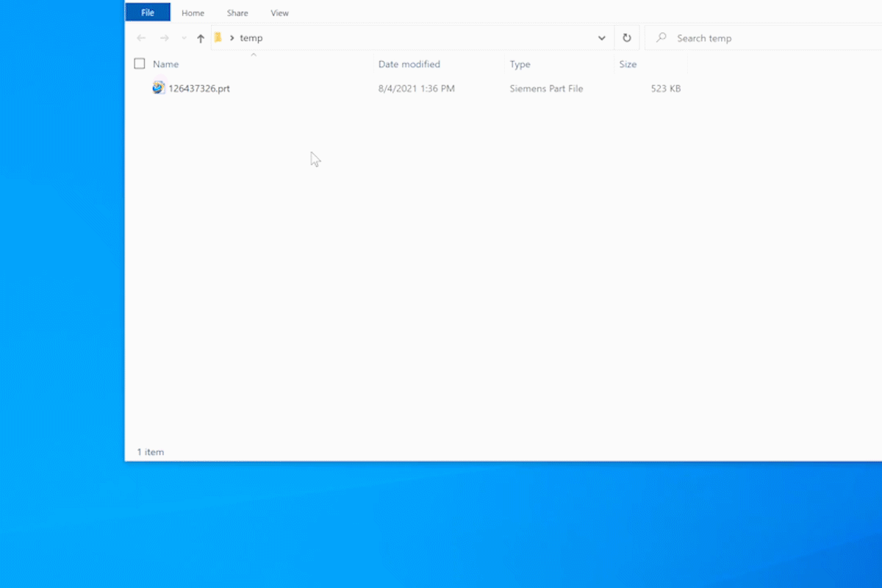The width and height of the screenshot is (882, 588).
Task: Switch to the Share ribbon tab
Action: (237, 12)
